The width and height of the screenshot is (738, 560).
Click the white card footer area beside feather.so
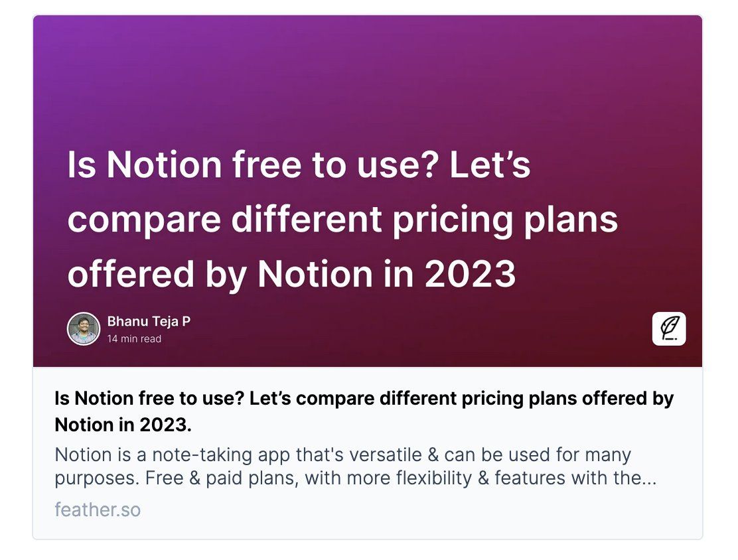pyautogui.click(x=419, y=511)
